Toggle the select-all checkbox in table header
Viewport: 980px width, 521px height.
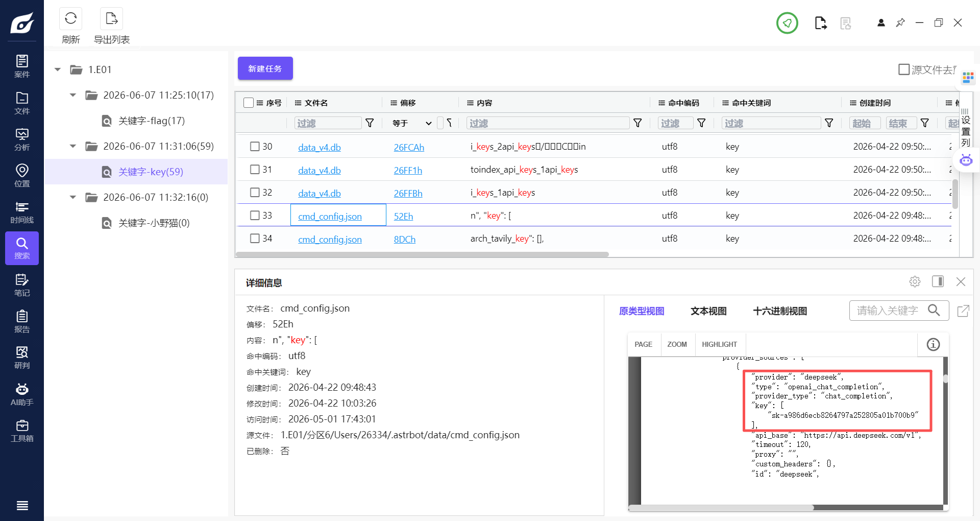pyautogui.click(x=249, y=103)
